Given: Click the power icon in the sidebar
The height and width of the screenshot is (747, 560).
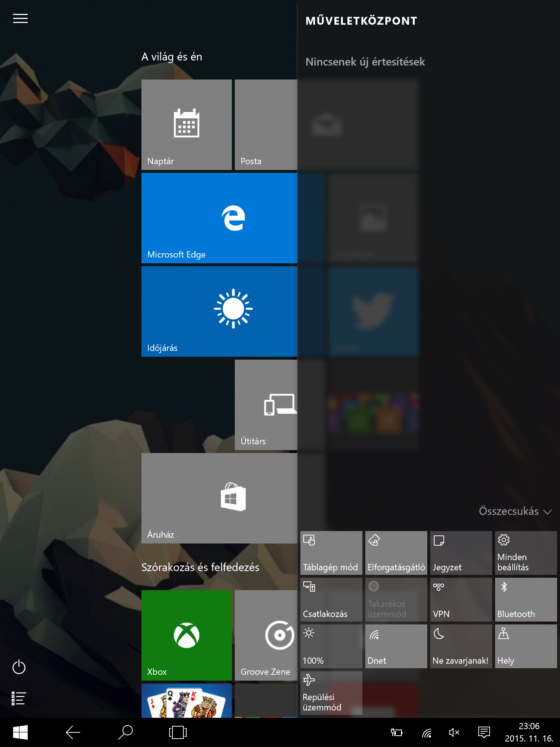Looking at the screenshot, I should coord(19,667).
